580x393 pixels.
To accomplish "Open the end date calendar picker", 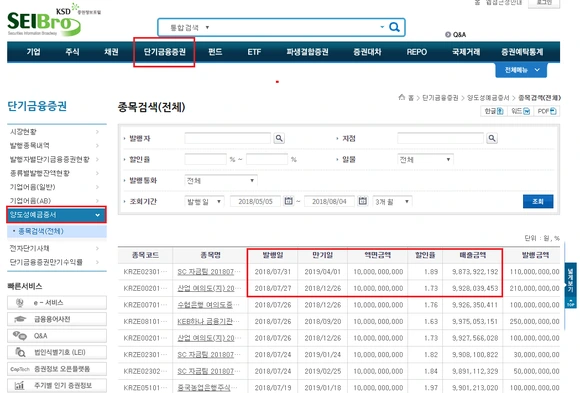I will click(363, 201).
